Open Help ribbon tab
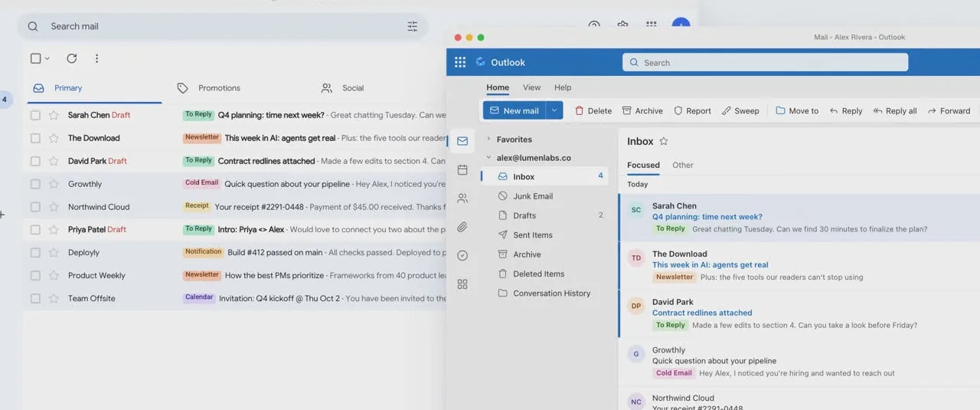980x410 pixels. [x=563, y=87]
